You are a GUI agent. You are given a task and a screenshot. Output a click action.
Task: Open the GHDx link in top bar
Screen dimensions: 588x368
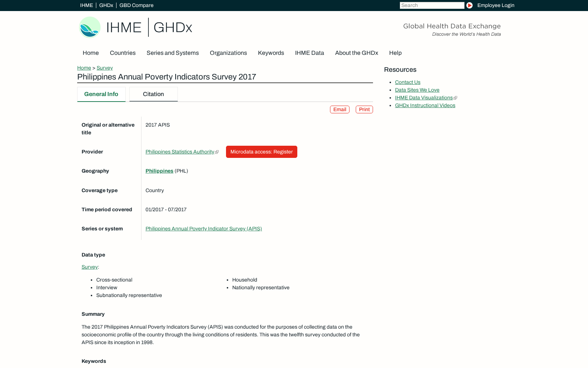click(106, 6)
